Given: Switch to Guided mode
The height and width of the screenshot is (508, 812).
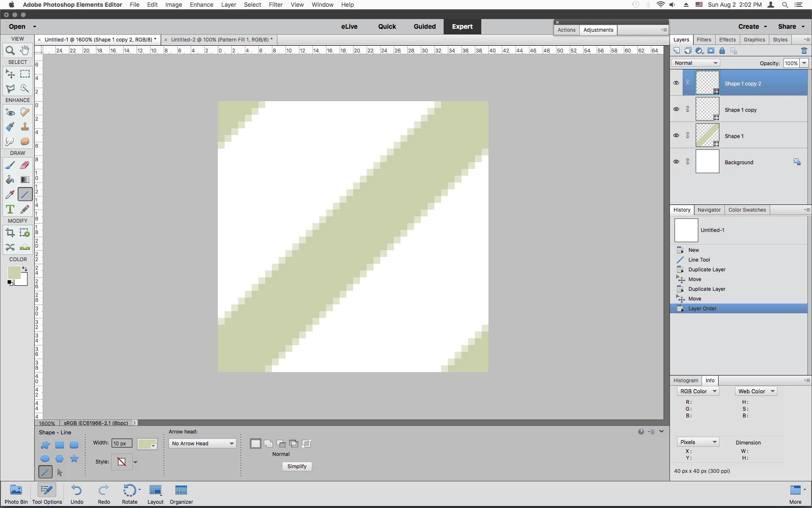Looking at the screenshot, I should 424,26.
